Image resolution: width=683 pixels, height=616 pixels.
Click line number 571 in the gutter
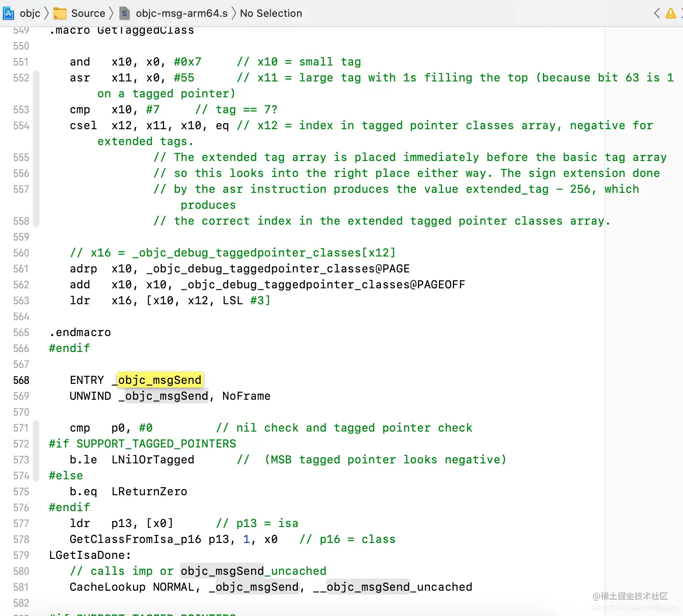pos(21,428)
